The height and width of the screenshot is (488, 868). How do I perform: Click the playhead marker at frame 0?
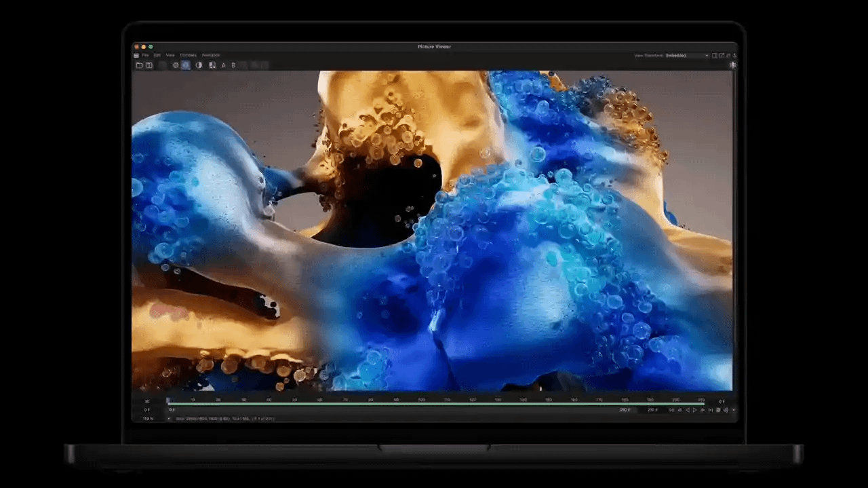pos(169,400)
